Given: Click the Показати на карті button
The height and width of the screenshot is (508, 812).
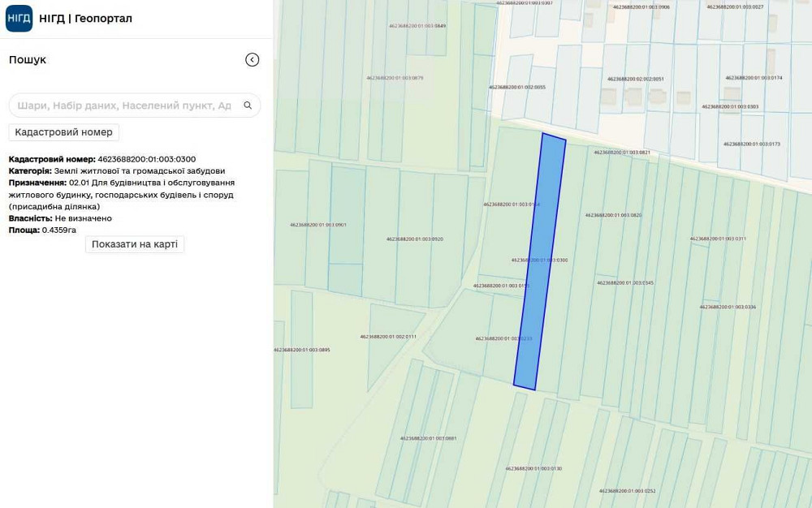Looking at the screenshot, I should pyautogui.click(x=135, y=244).
